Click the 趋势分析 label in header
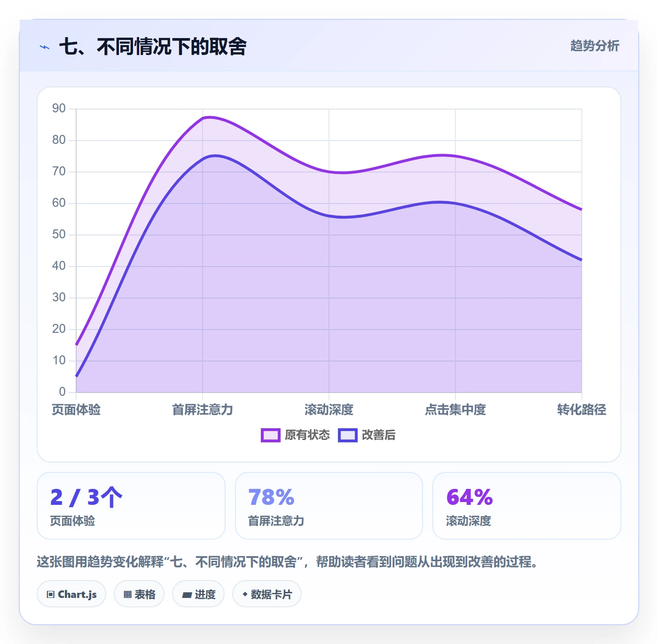658x644 pixels. [595, 46]
